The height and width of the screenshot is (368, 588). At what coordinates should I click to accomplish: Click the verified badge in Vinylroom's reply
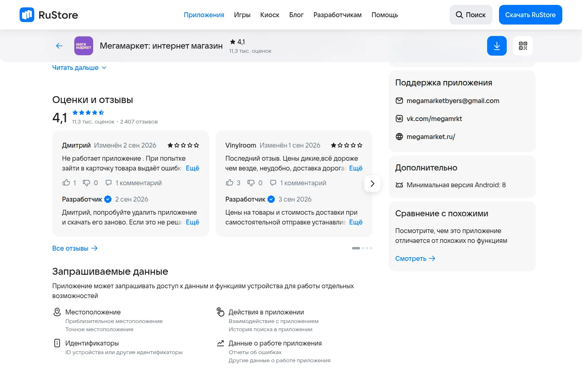click(271, 199)
